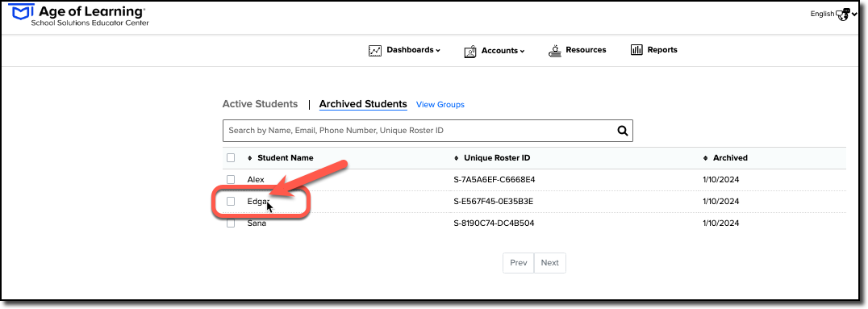Click the globe language icon
This screenshot has height=309, width=868.
pyautogui.click(x=842, y=15)
